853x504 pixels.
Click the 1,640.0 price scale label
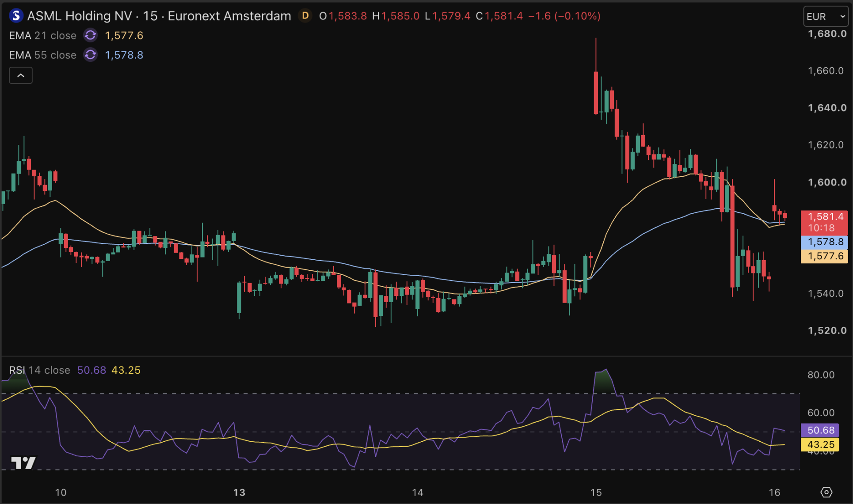[827, 108]
